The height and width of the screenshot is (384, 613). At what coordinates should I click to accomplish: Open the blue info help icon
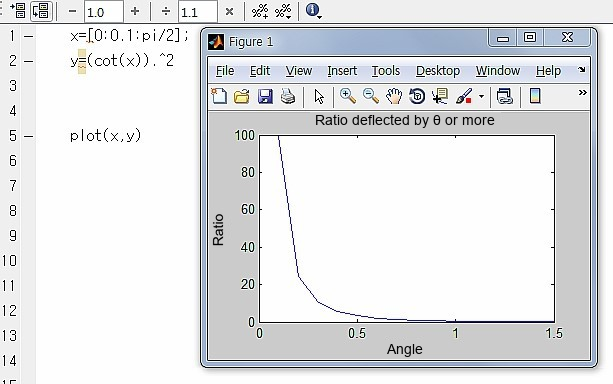click(313, 11)
